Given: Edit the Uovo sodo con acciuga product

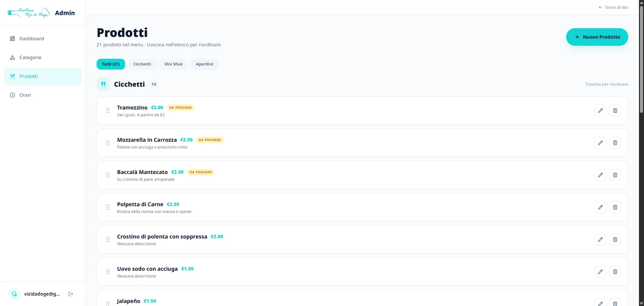Looking at the screenshot, I should 600,272.
